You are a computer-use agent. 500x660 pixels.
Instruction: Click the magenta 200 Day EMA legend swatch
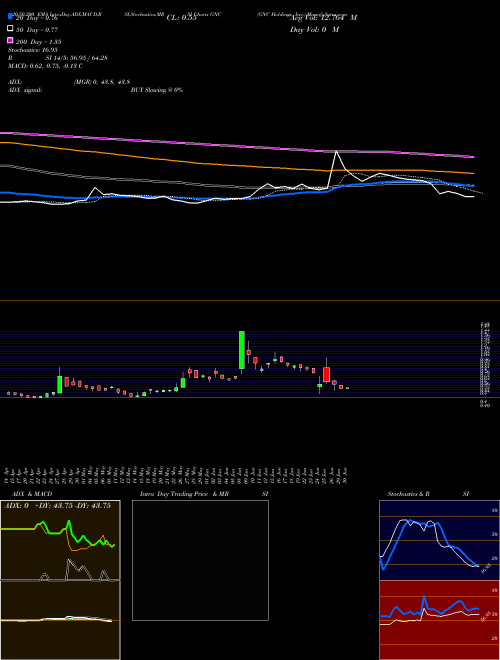(10, 40)
